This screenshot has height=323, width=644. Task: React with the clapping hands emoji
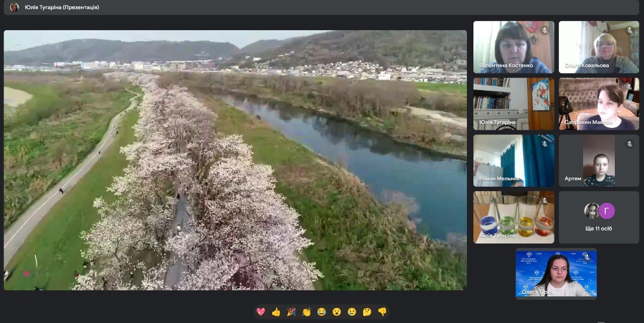306,312
